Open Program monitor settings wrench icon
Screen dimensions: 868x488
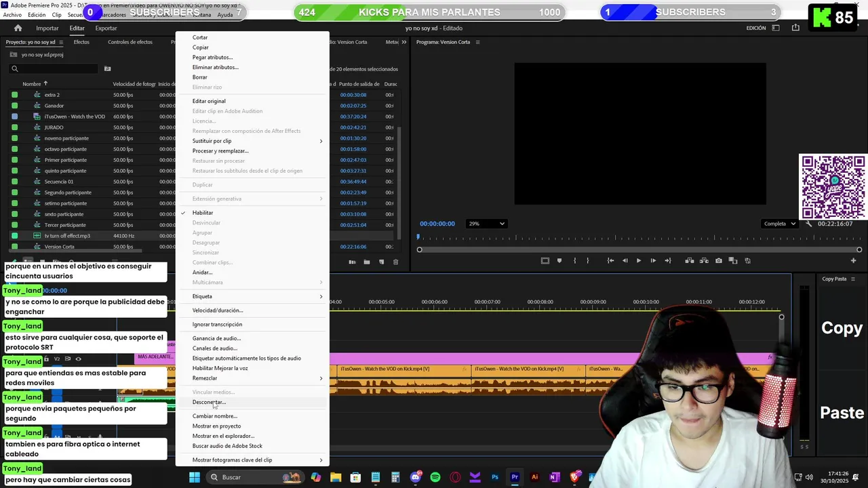coord(808,224)
